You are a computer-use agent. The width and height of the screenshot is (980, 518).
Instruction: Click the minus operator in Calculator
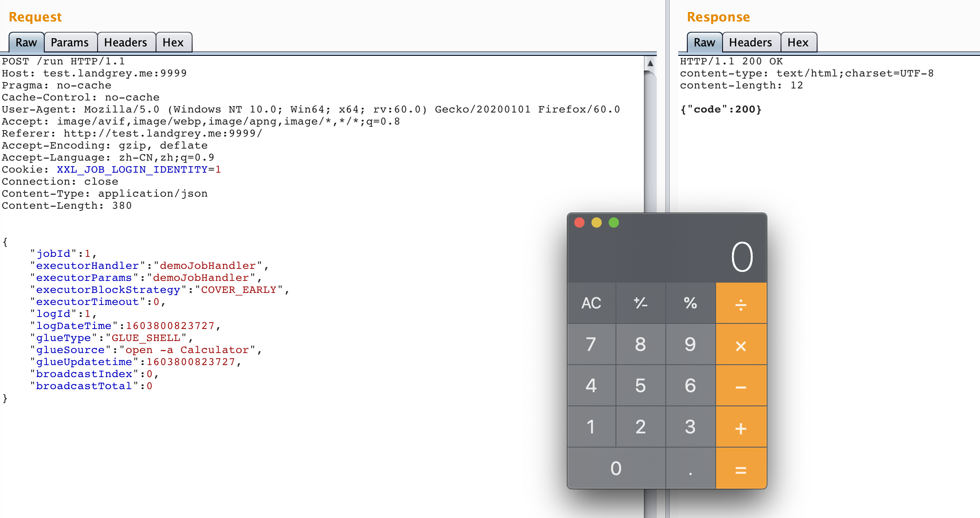tap(741, 385)
